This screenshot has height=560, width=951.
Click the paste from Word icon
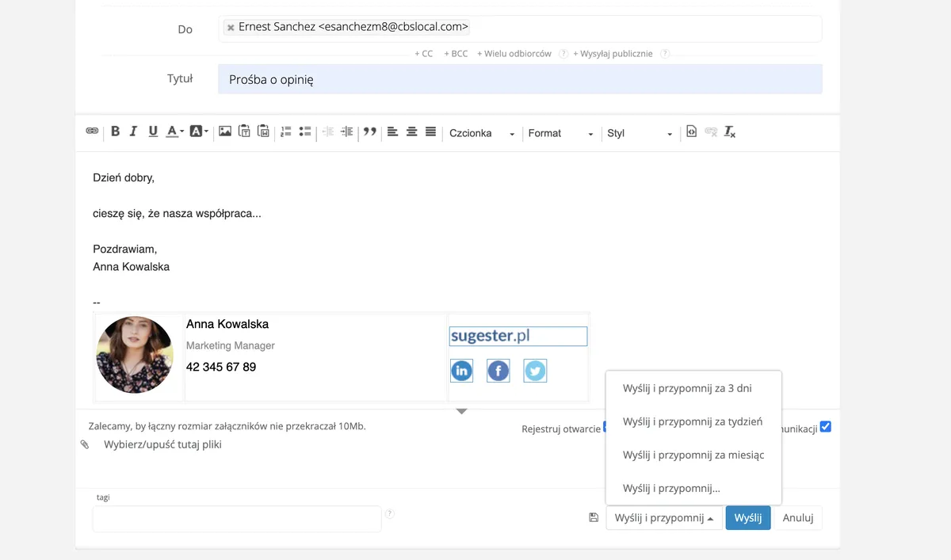[264, 131]
